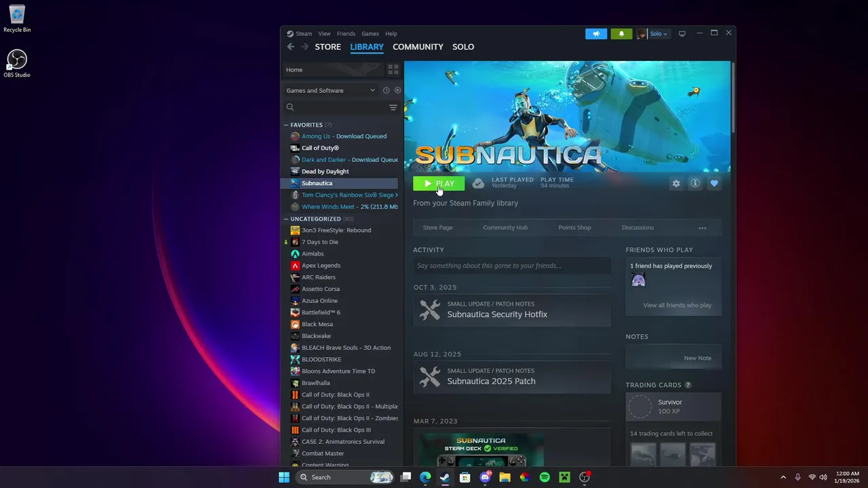Open Spotify from the taskbar
This screenshot has width=868, height=488.
click(x=545, y=477)
